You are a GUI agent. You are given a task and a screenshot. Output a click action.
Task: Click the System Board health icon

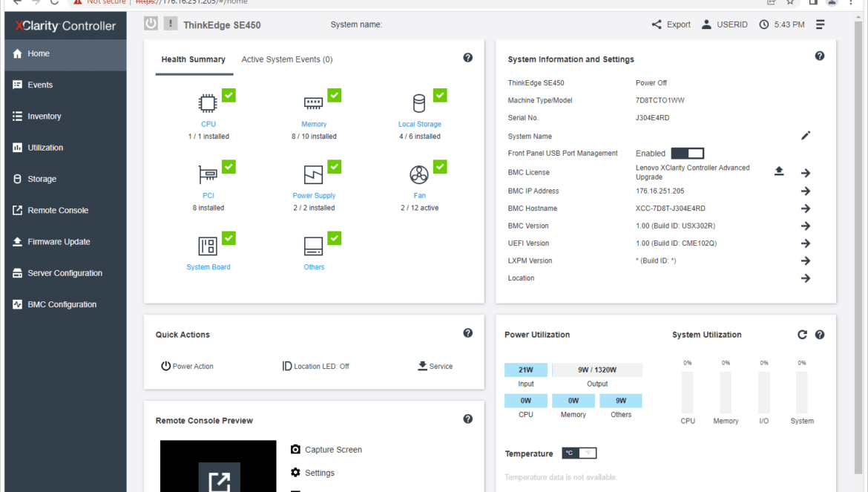coord(208,246)
